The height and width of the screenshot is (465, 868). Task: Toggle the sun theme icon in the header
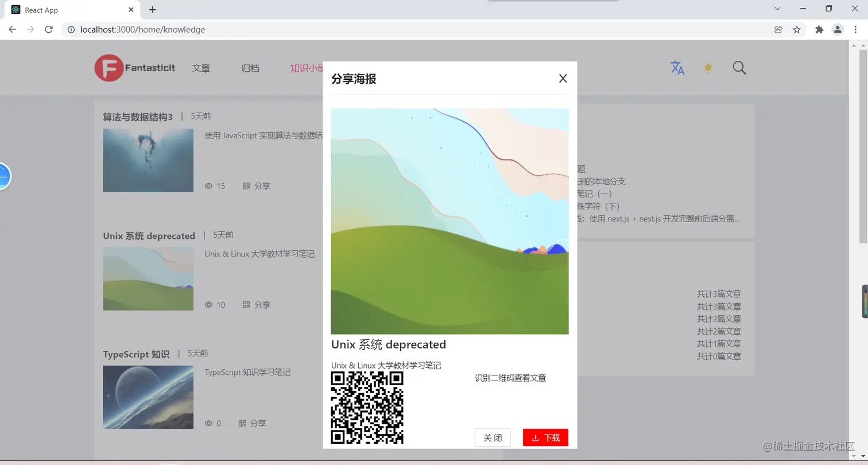pos(708,68)
